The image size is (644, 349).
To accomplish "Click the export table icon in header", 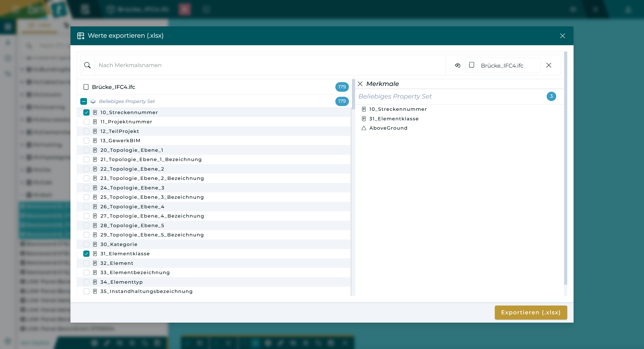I will point(81,36).
